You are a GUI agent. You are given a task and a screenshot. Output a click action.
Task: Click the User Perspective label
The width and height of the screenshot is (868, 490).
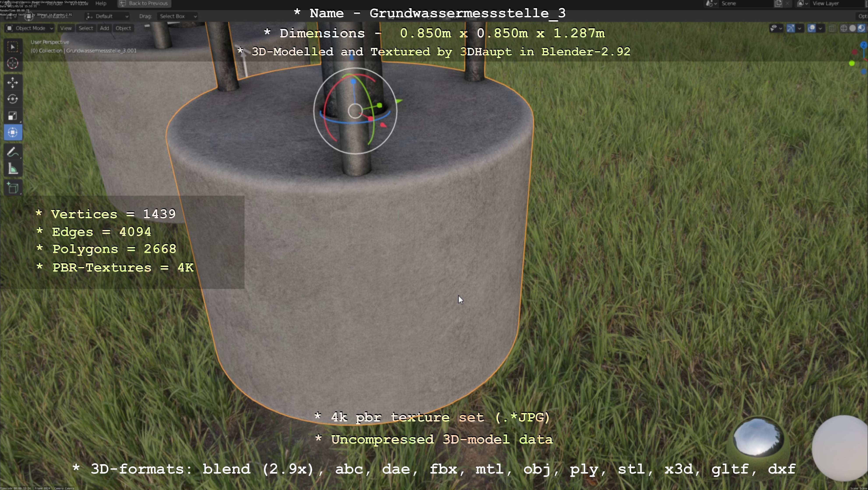pos(50,42)
